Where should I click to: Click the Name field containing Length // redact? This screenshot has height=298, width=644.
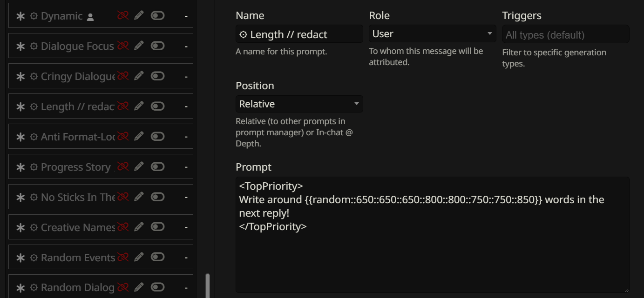pos(299,34)
